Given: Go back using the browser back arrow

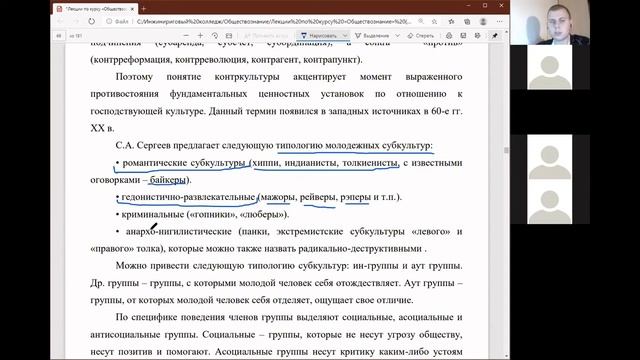Looking at the screenshot, I should 60,21.
